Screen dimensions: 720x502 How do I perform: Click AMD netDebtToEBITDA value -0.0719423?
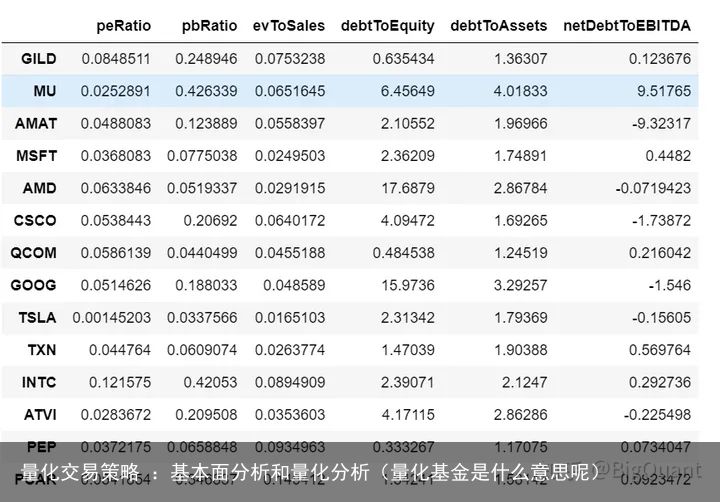pos(653,188)
